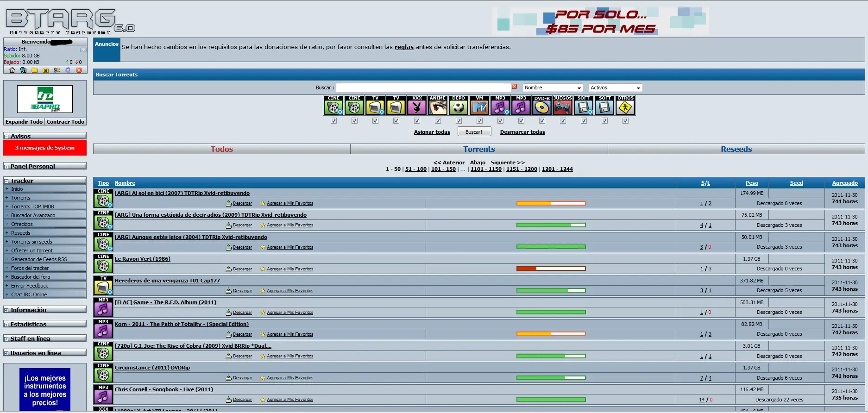Open Chat IRC Online in Tracker menu
This screenshot has height=413, width=868.
(x=29, y=294)
